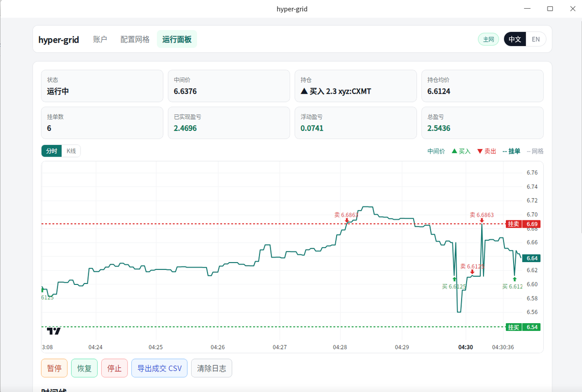
Task: Toggle the 买入 legend markers
Action: (461, 151)
